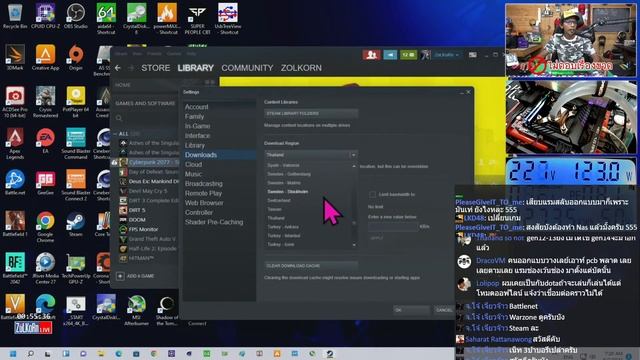The height and width of the screenshot is (360, 640).
Task: Open the Steam friends icon in the top bar
Action: [371, 55]
